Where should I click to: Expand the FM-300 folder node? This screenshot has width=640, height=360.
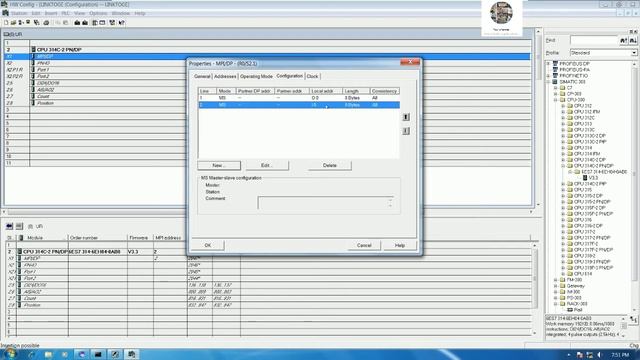[x=556, y=280]
